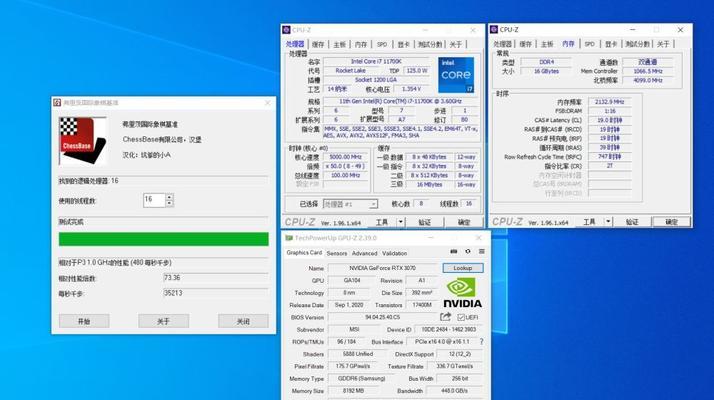Click thread count input showing 16
The image size is (714, 400).
click(x=154, y=200)
